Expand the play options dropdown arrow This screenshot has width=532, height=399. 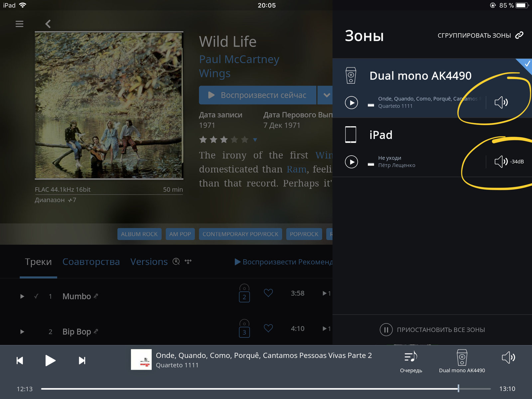pos(326,95)
